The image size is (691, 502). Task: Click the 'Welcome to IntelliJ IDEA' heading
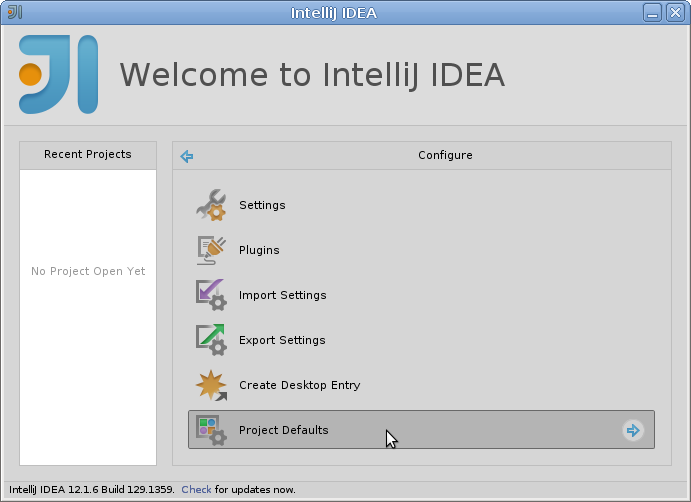pyautogui.click(x=312, y=74)
